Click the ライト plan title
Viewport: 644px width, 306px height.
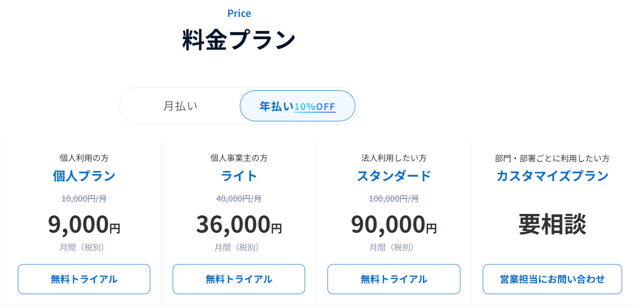(x=239, y=176)
